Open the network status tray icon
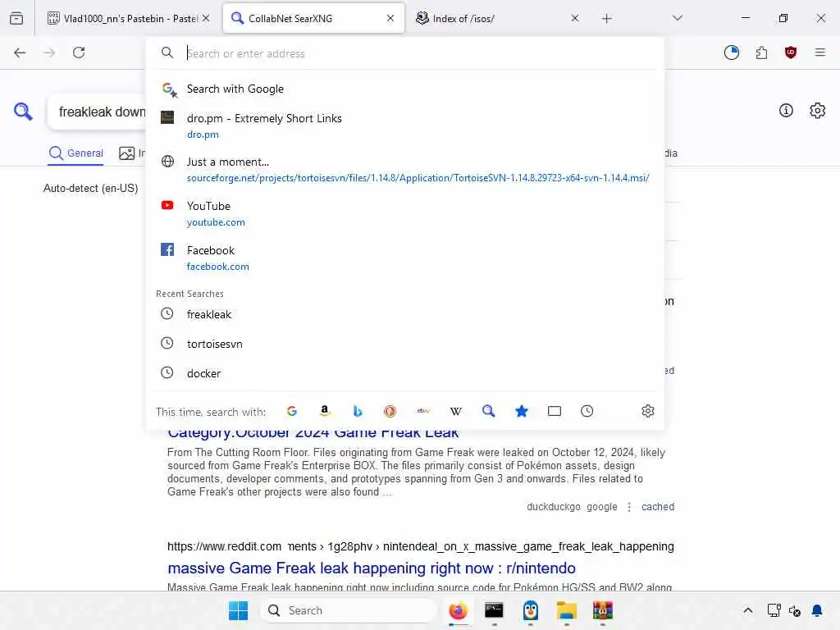Screen dimensions: 840x630 (774, 610)
